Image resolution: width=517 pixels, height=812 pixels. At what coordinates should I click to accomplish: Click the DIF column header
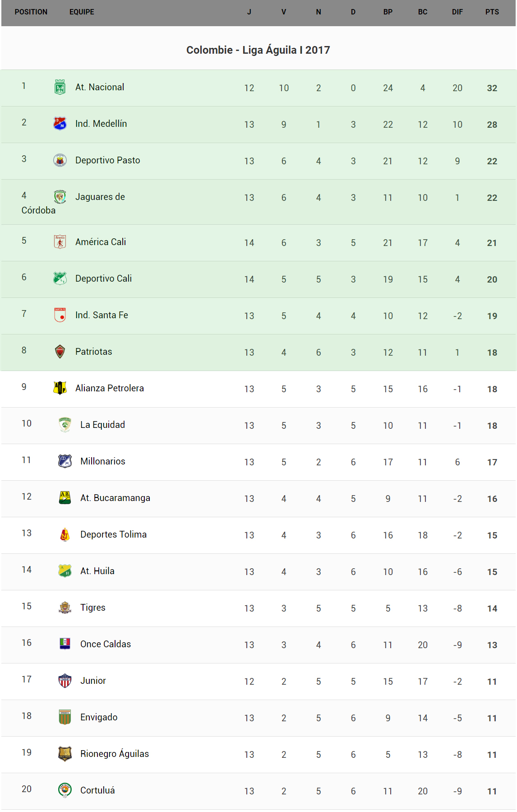pos(457,12)
